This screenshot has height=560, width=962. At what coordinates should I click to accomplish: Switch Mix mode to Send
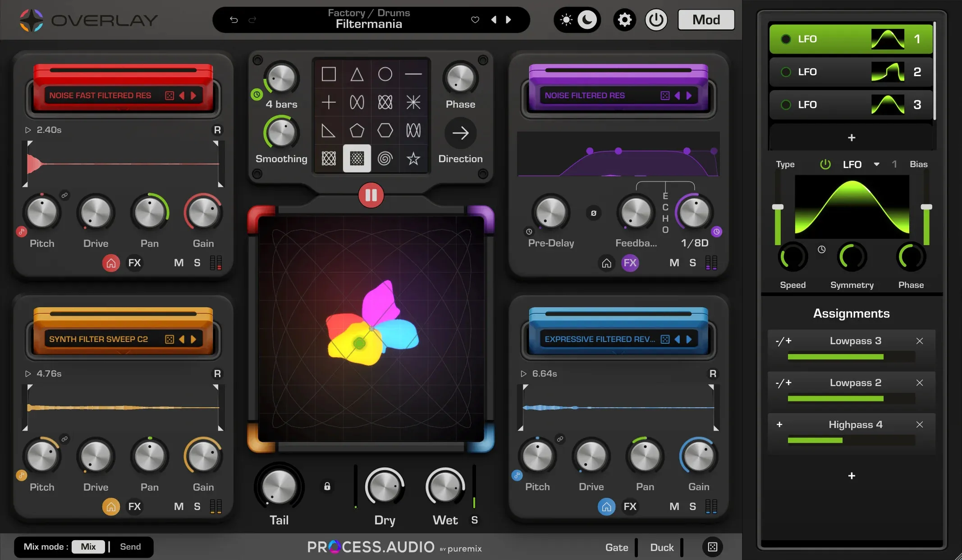[x=130, y=547]
